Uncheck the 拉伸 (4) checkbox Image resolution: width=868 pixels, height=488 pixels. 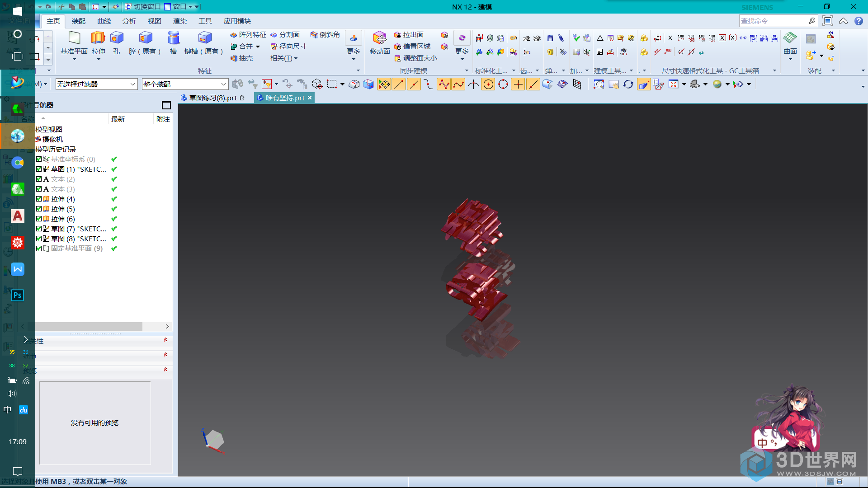coord(39,199)
